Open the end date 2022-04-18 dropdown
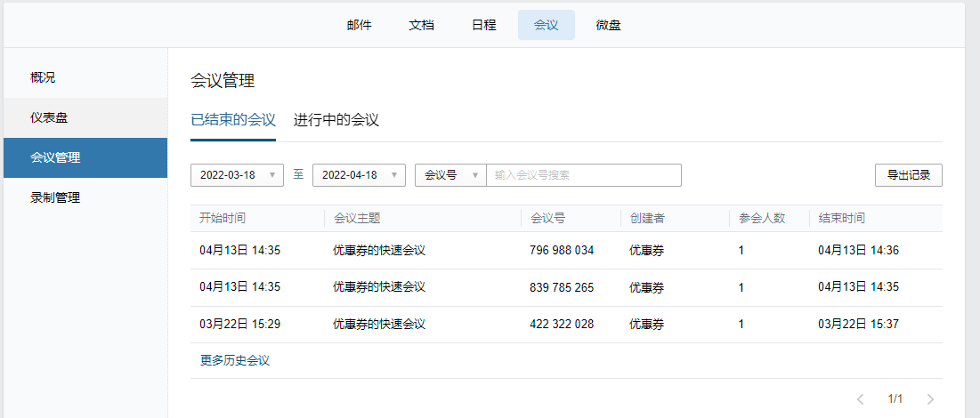Image resolution: width=980 pixels, height=418 pixels. pyautogui.click(x=359, y=175)
